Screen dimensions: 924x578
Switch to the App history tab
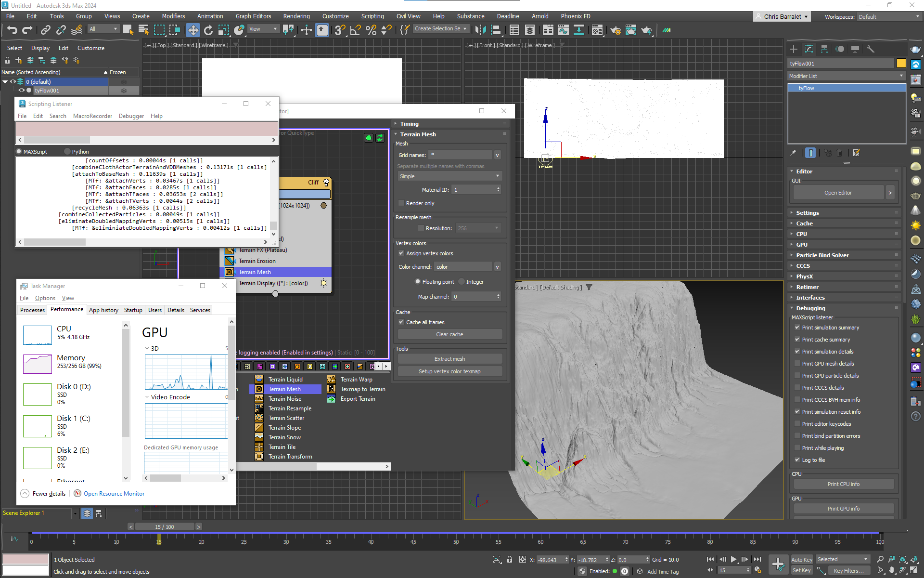103,310
